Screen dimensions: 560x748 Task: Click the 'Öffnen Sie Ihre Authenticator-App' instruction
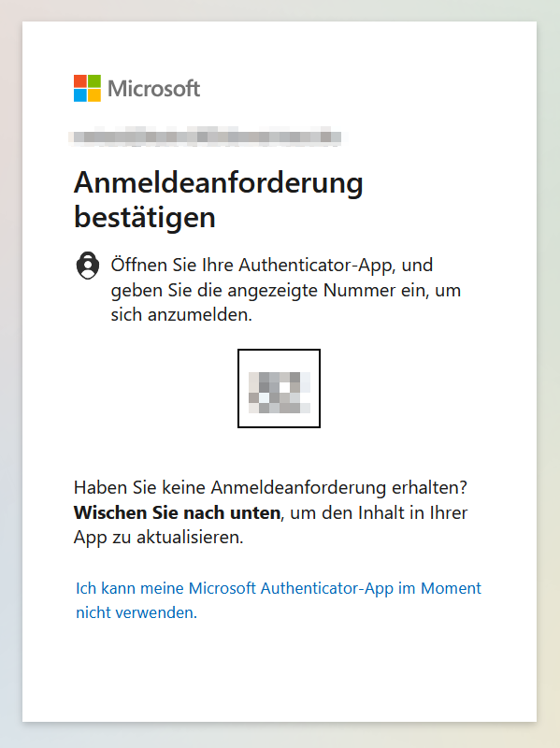click(x=251, y=265)
